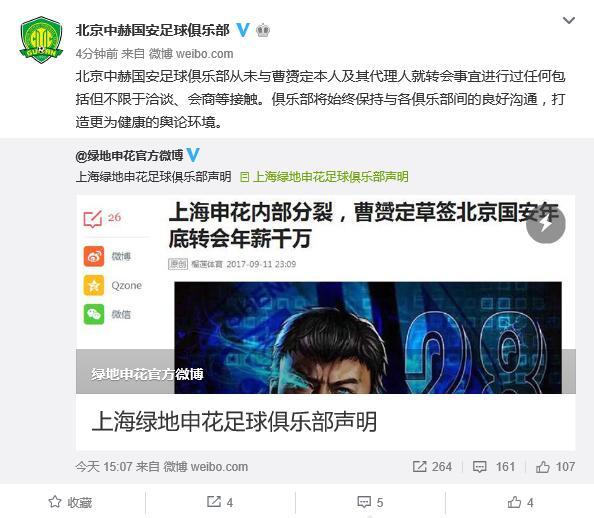Repost this weibo with 4 reposts
The height and width of the screenshot is (518, 594).
[x=220, y=502]
